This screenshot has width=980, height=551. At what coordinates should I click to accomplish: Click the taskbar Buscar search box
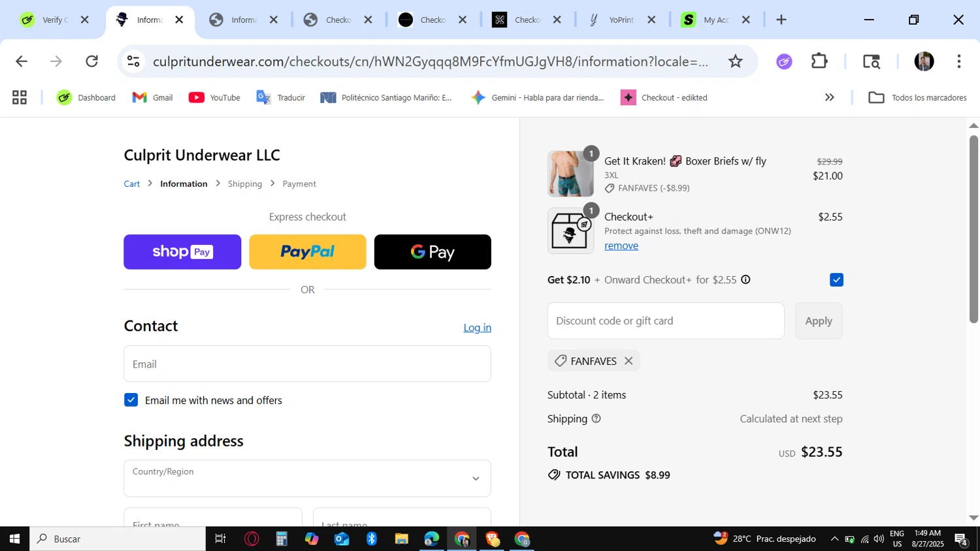(x=118, y=539)
